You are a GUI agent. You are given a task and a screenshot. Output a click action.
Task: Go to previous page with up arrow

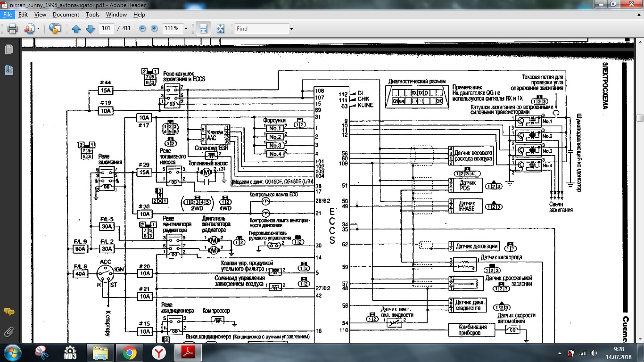coord(76,29)
